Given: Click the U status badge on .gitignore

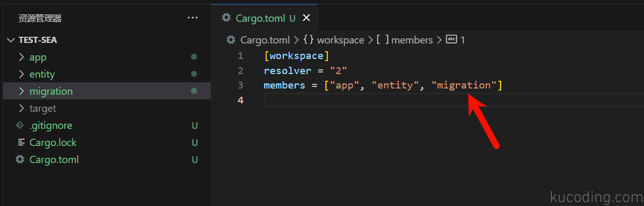Looking at the screenshot, I should coord(194,125).
